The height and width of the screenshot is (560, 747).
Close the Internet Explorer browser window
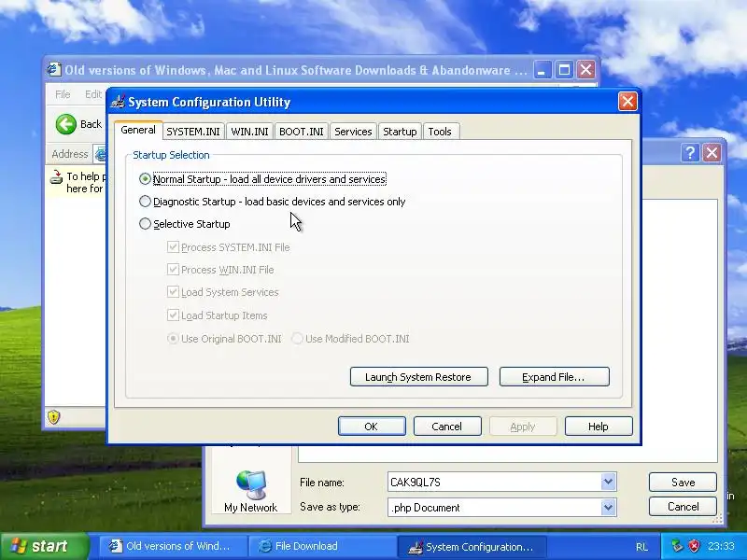pos(586,70)
